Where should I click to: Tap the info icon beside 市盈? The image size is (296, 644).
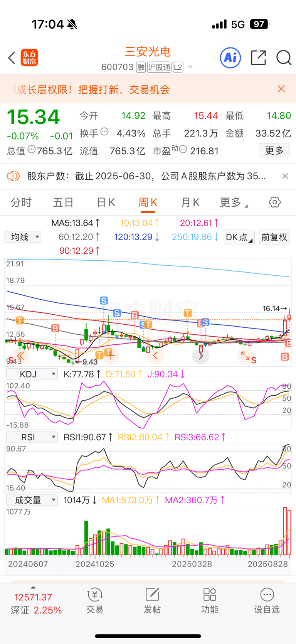[183, 149]
